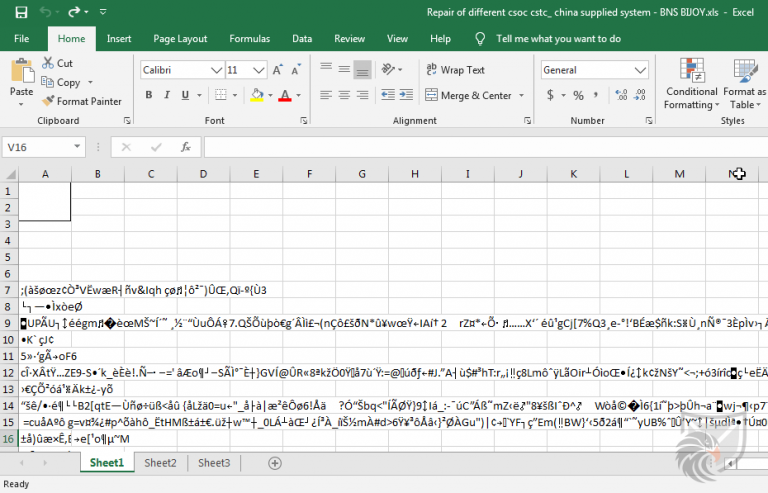Expand the Copy dropdown arrow
The image size is (768, 493).
click(x=90, y=82)
